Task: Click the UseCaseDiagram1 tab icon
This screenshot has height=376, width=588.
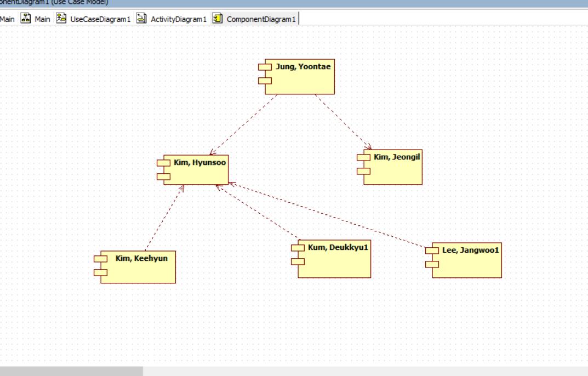Action: 61,18
